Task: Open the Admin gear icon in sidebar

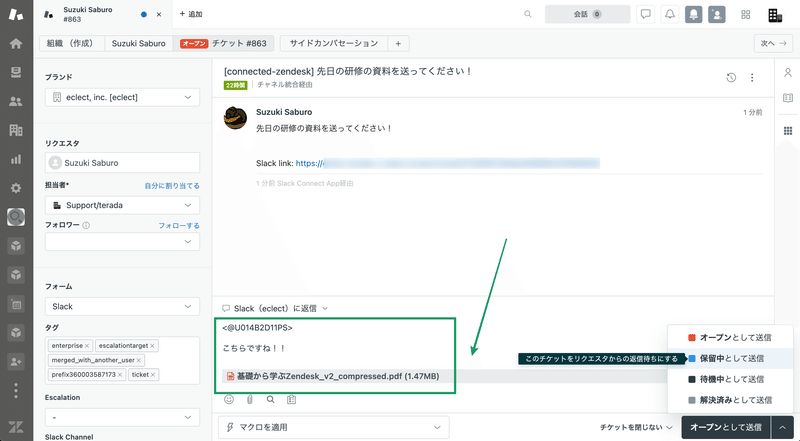Action: click(x=16, y=188)
